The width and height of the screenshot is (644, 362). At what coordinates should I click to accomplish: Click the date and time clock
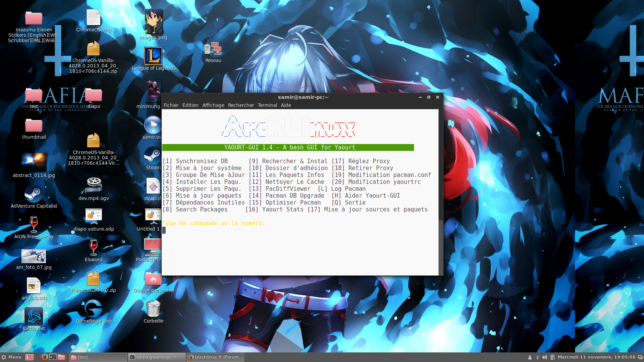596,357
